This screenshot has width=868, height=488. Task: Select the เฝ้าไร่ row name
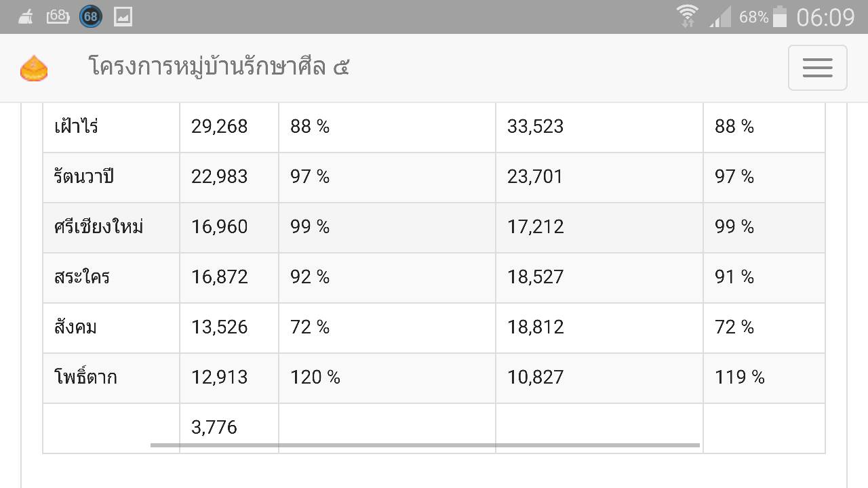tap(76, 127)
